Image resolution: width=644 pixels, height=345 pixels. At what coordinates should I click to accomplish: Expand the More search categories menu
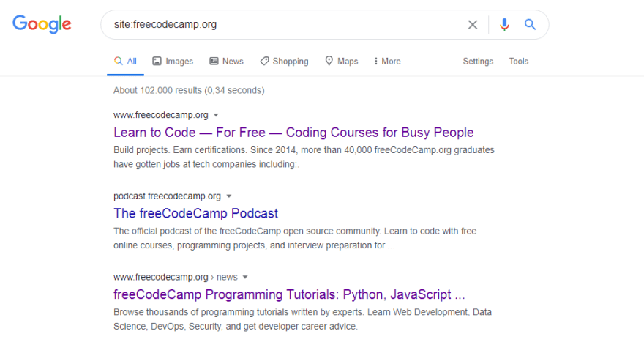[387, 62]
